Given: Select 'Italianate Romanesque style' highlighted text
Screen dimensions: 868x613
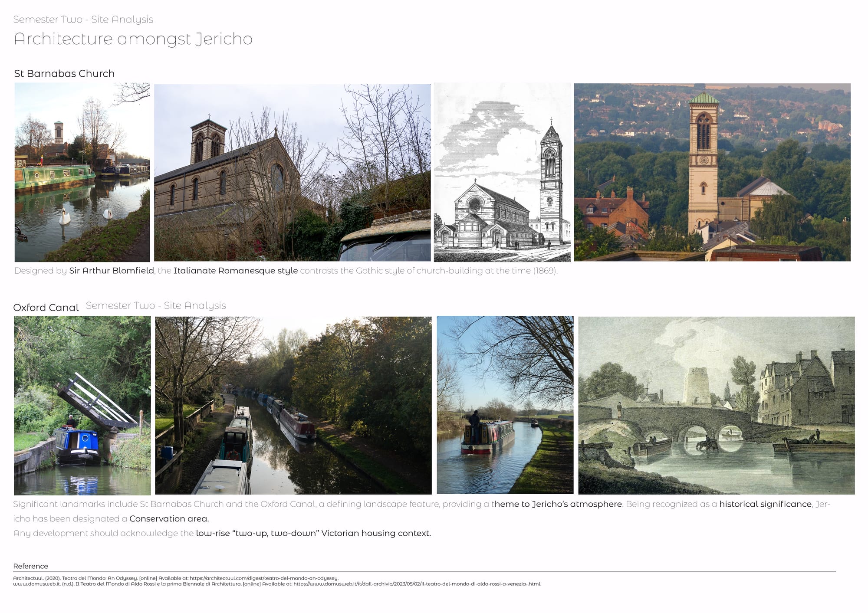Looking at the screenshot, I should click(235, 271).
